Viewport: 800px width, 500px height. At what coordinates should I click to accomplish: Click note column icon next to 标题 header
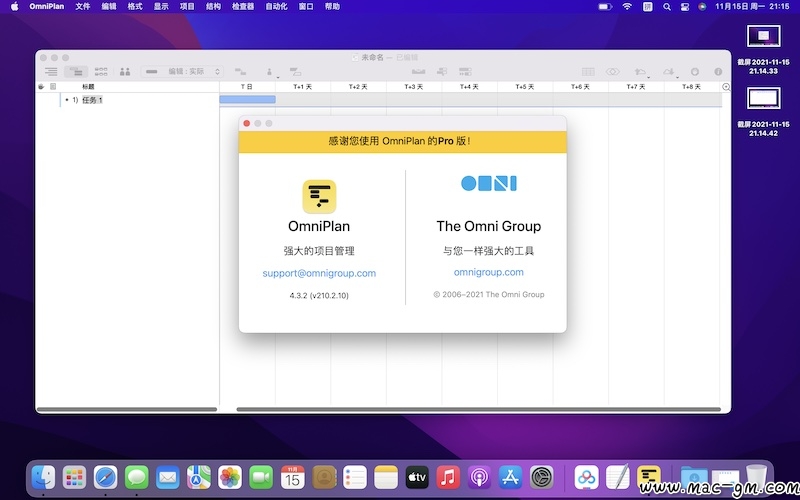click(53, 87)
